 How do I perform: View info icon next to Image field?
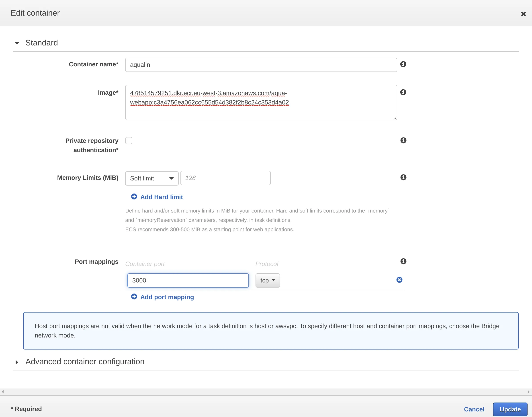[403, 92]
